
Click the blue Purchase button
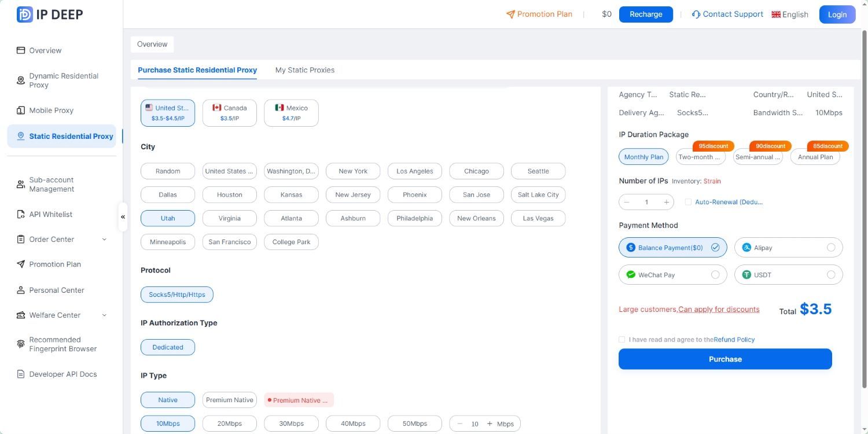(725, 359)
